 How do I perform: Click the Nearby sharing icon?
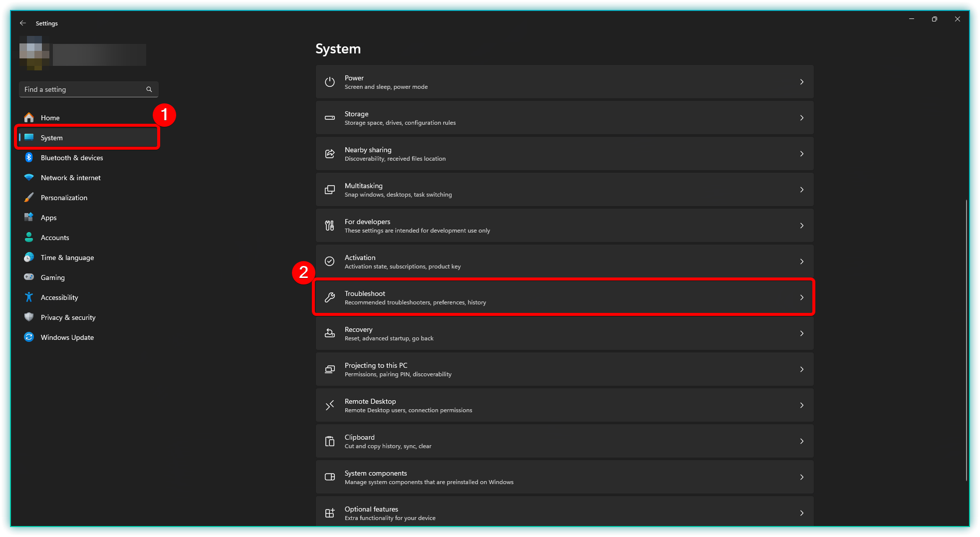pyautogui.click(x=330, y=154)
